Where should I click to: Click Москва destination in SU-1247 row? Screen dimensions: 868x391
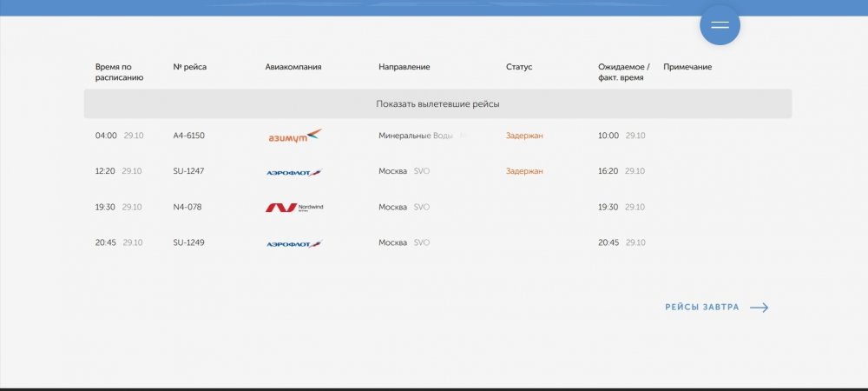tap(393, 171)
